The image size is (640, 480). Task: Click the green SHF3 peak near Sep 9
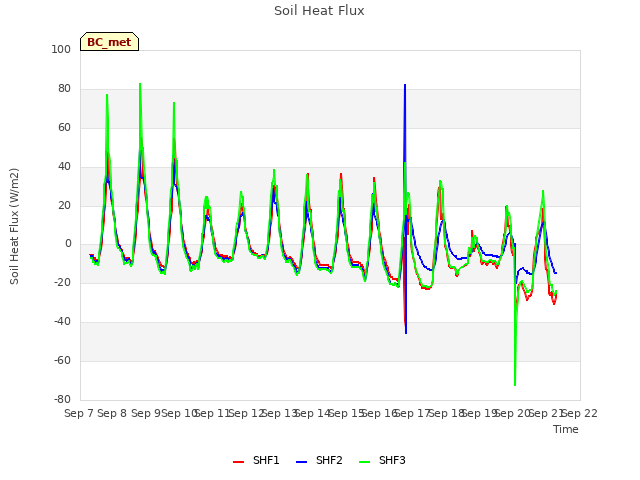click(140, 85)
